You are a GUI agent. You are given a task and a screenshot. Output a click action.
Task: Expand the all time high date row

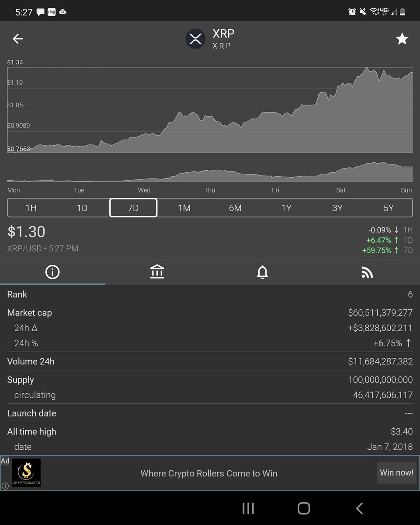(x=210, y=447)
